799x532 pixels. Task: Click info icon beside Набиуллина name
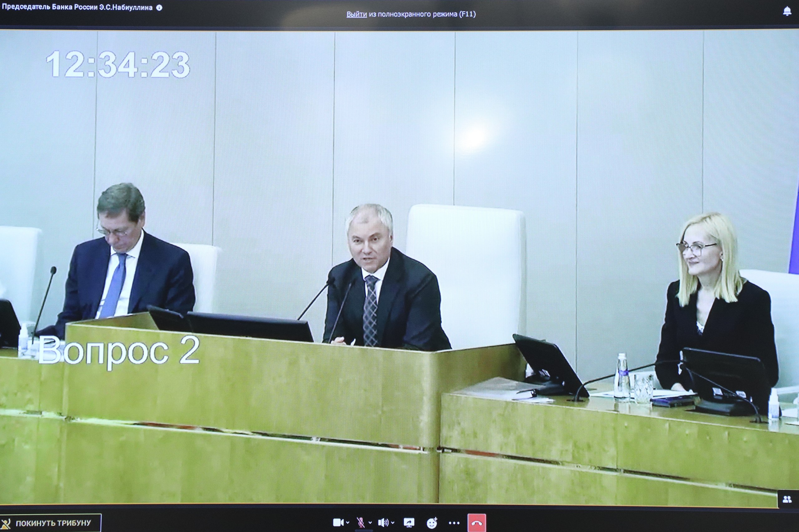click(x=159, y=8)
